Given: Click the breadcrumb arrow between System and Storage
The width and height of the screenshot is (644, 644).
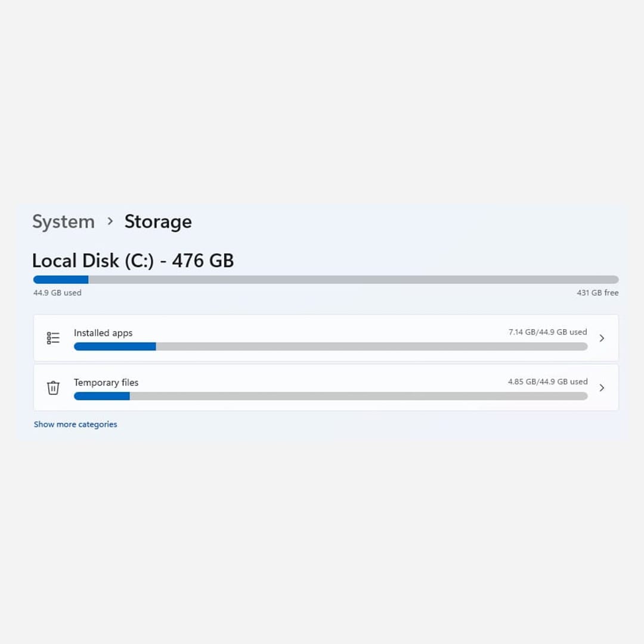Looking at the screenshot, I should point(110,221).
